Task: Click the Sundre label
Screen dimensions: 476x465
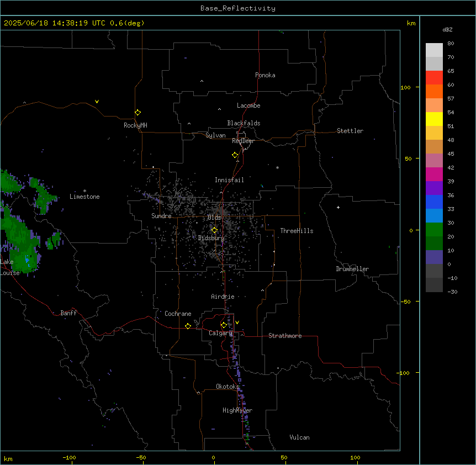Action: coord(161,216)
